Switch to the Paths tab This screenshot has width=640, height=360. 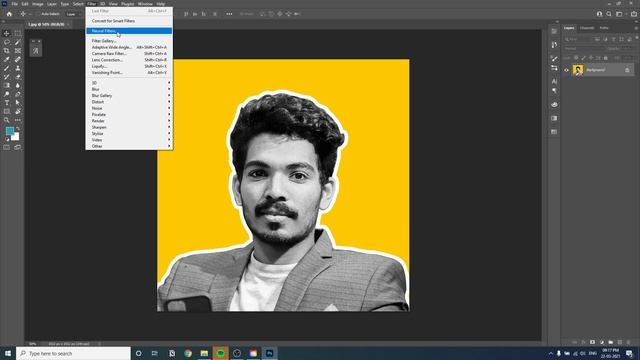604,28
